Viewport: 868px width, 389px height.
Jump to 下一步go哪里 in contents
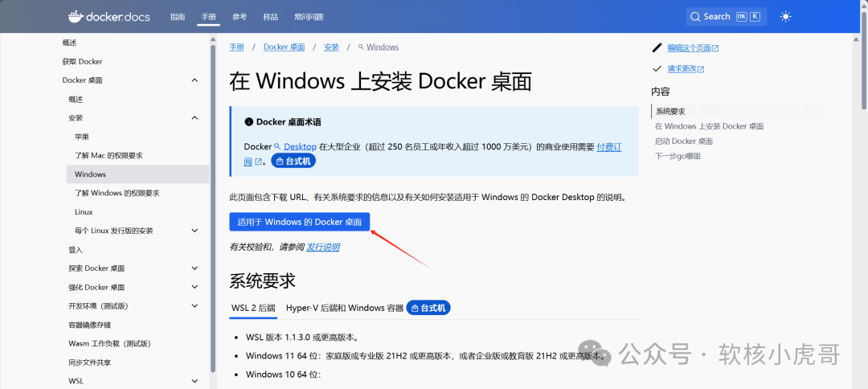(678, 156)
